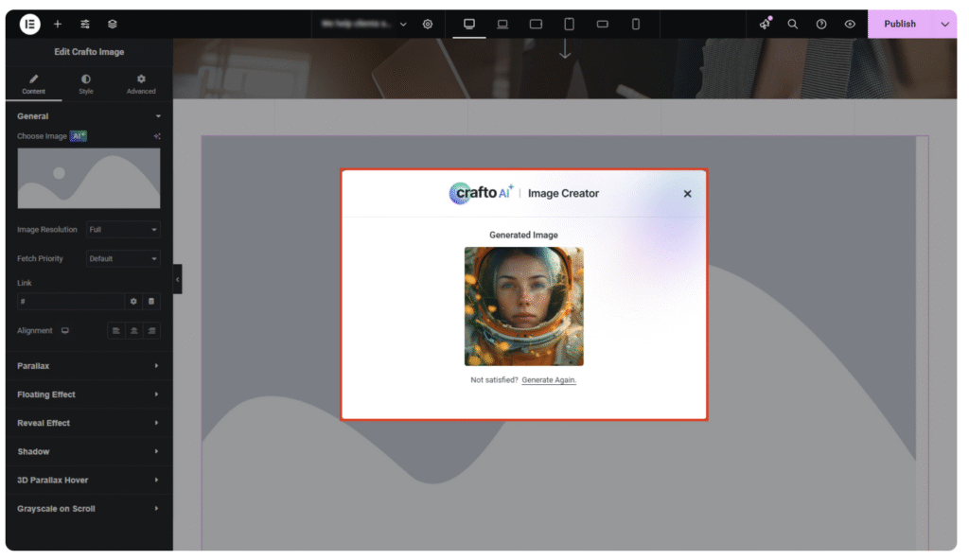969x560 pixels.
Task: Open the Add Element plus icon
Action: click(58, 24)
